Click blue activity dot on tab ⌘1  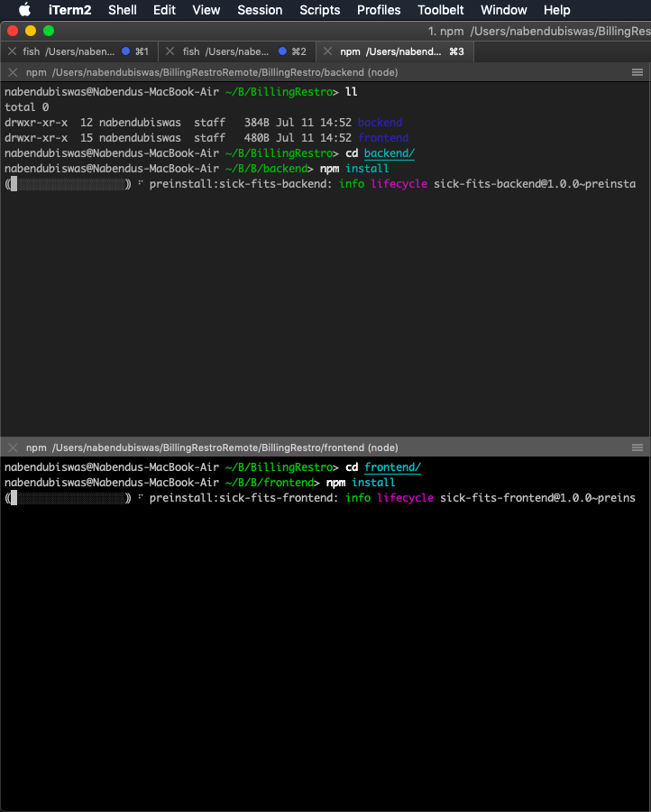[x=125, y=51]
